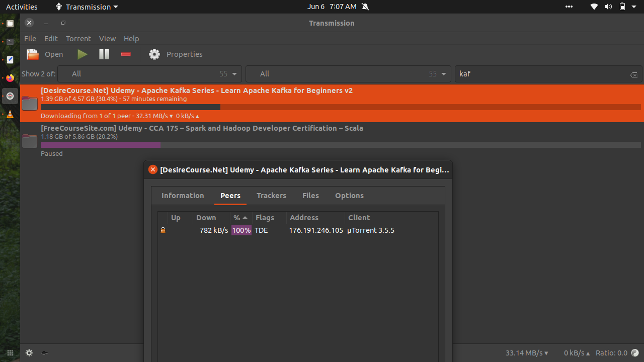Open the Torrent menu
644x362 pixels.
pyautogui.click(x=78, y=39)
